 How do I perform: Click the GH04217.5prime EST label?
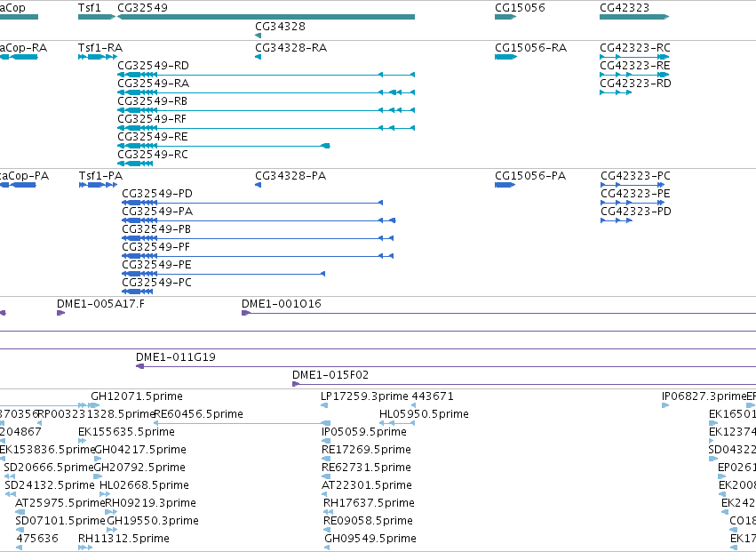coord(140,450)
